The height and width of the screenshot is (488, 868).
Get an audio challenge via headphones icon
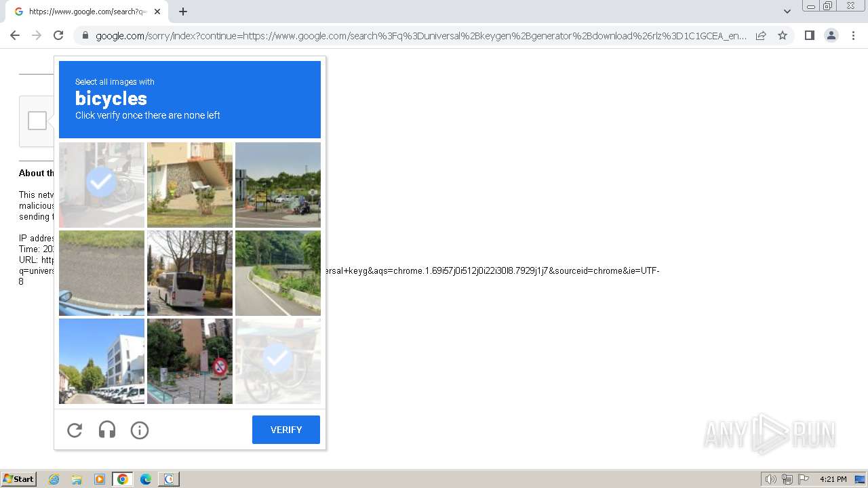click(107, 430)
